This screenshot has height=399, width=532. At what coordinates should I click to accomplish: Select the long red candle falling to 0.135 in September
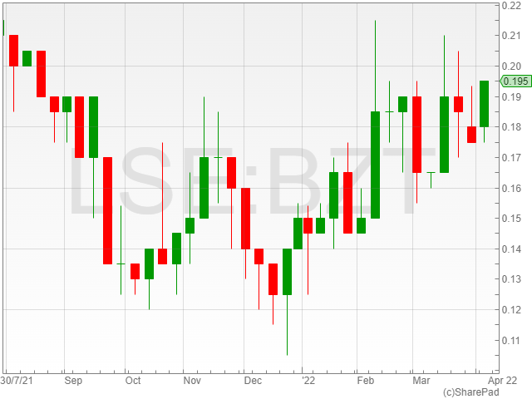[x=107, y=210]
